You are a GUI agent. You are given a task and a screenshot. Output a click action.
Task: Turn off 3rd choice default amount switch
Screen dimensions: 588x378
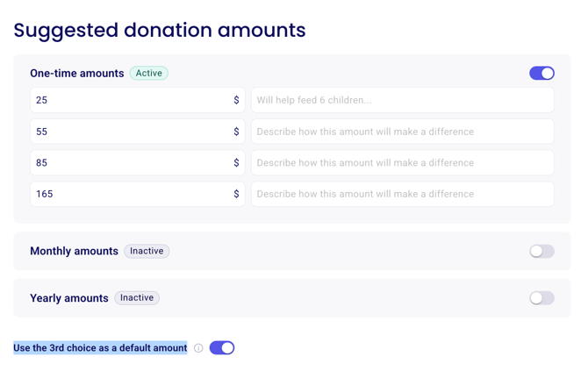[x=222, y=348]
